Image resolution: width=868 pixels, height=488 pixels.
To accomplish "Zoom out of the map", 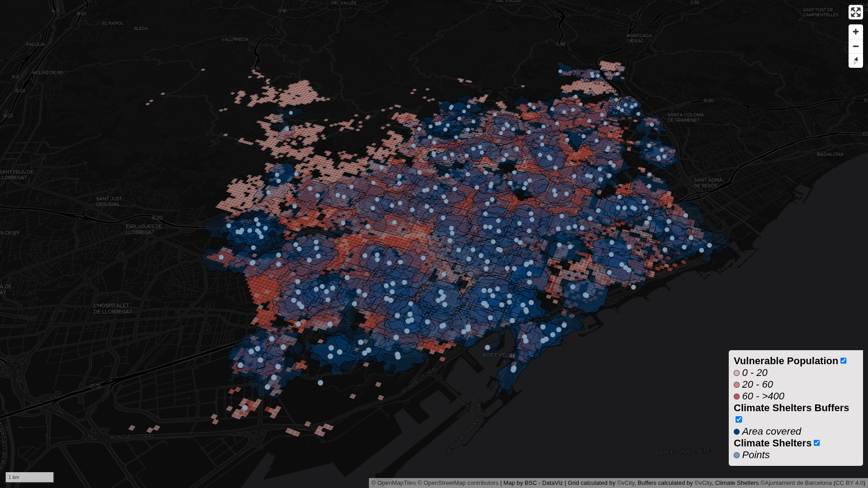I will pos(855,46).
